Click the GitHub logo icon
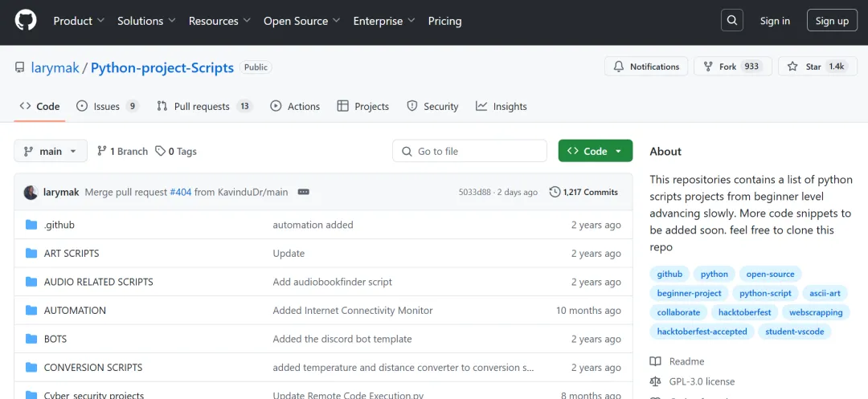The height and width of the screenshot is (399, 868). point(26,21)
